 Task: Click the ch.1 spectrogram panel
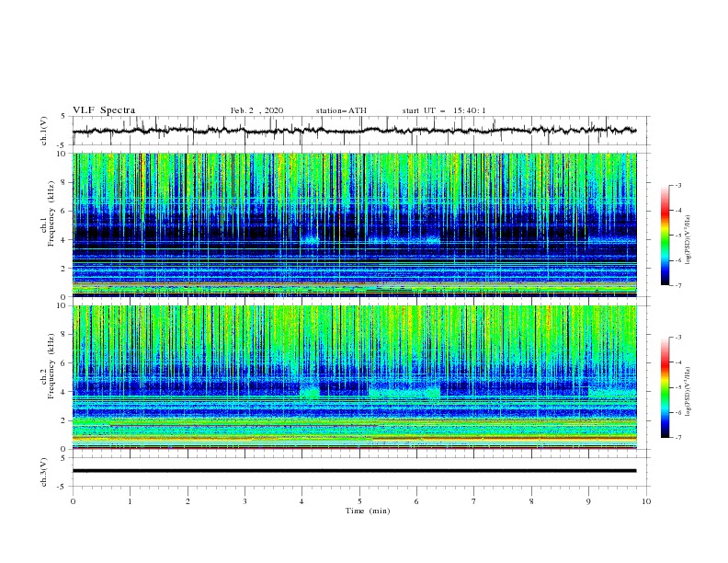(x=354, y=224)
